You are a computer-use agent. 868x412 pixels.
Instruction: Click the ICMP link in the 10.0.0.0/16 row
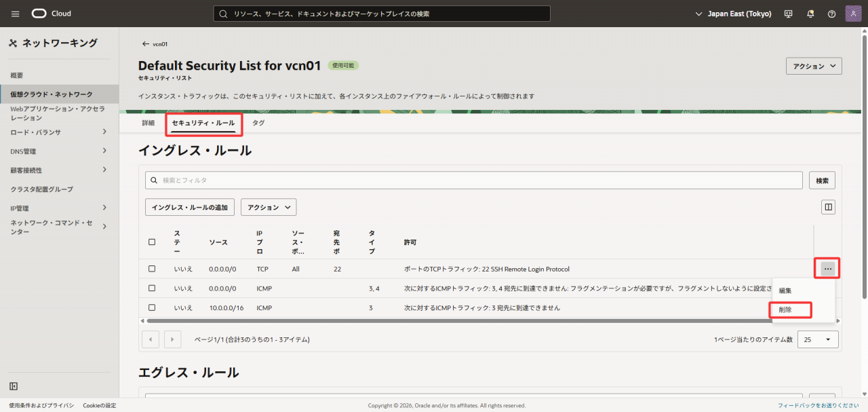tap(264, 307)
